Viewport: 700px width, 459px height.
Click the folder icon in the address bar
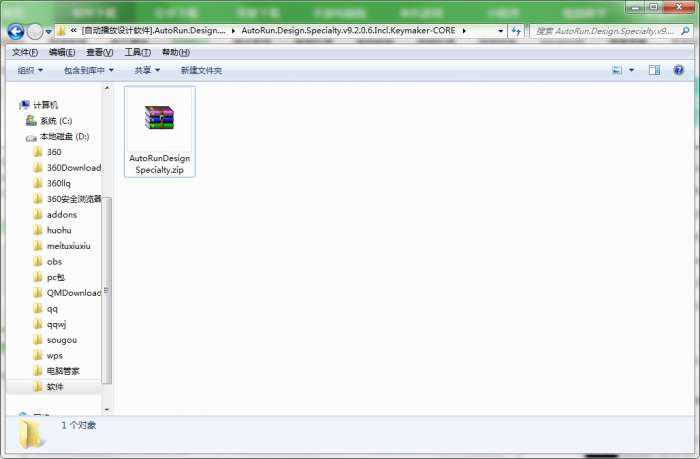click(61, 31)
